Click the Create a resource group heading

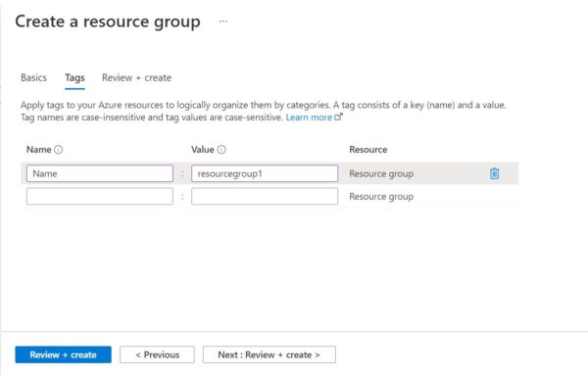click(x=108, y=22)
